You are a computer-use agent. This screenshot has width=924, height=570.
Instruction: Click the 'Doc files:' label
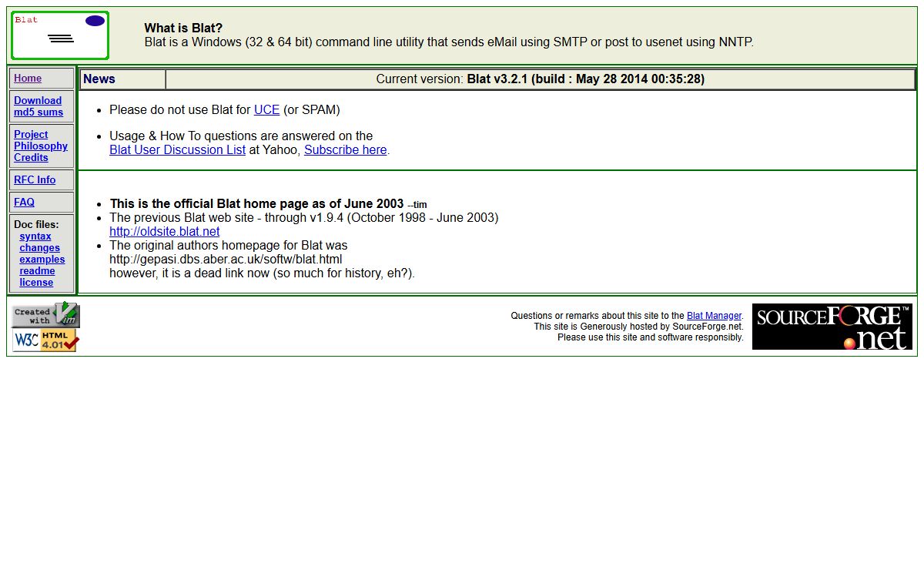coord(36,224)
